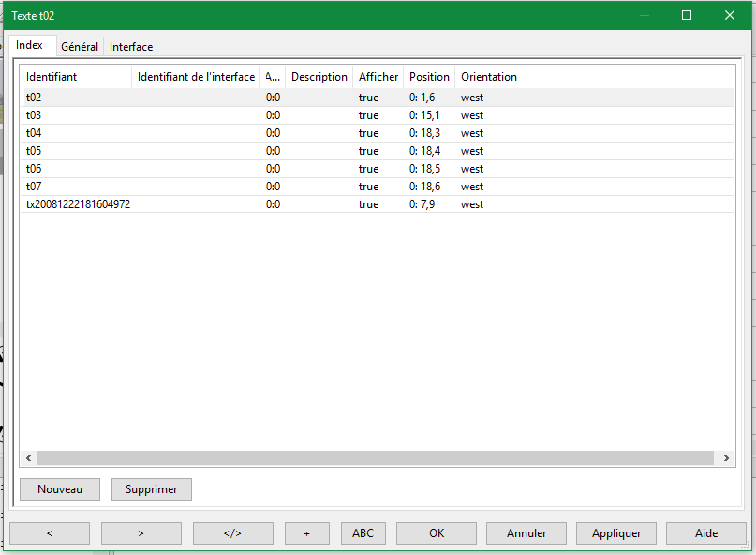
Task: Sort by Identifiant column header
Action: [x=52, y=77]
